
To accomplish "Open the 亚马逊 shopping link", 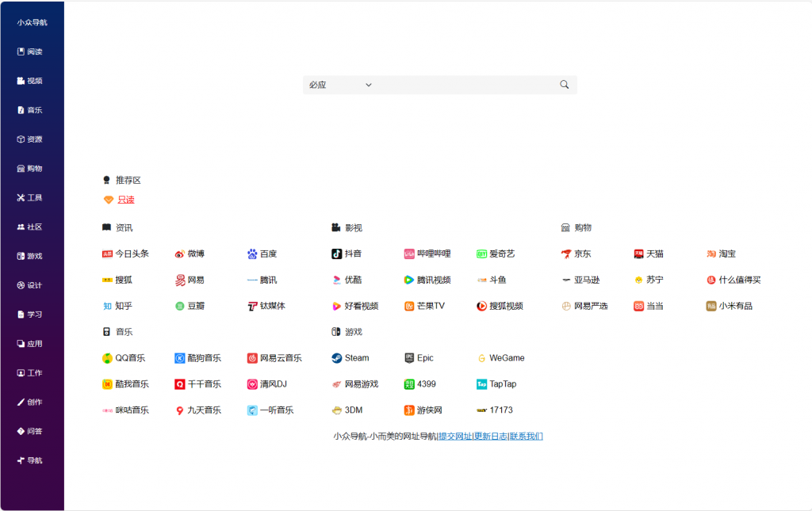I will click(580, 280).
